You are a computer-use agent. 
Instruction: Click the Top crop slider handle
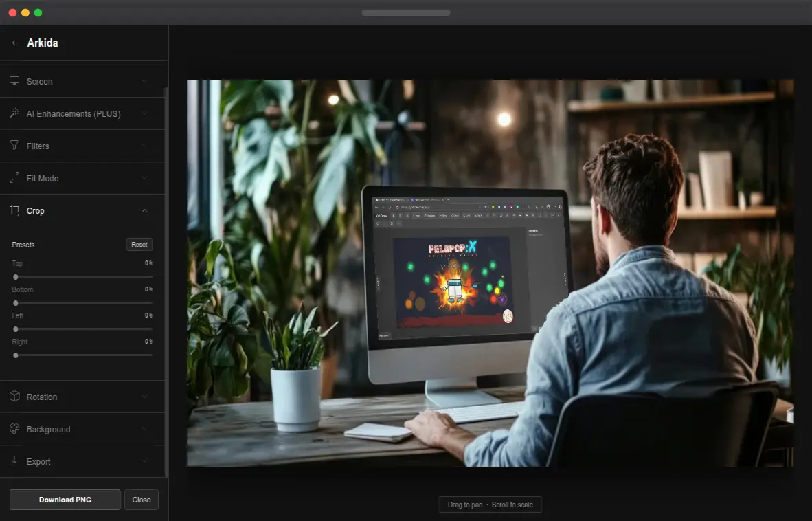click(x=16, y=277)
